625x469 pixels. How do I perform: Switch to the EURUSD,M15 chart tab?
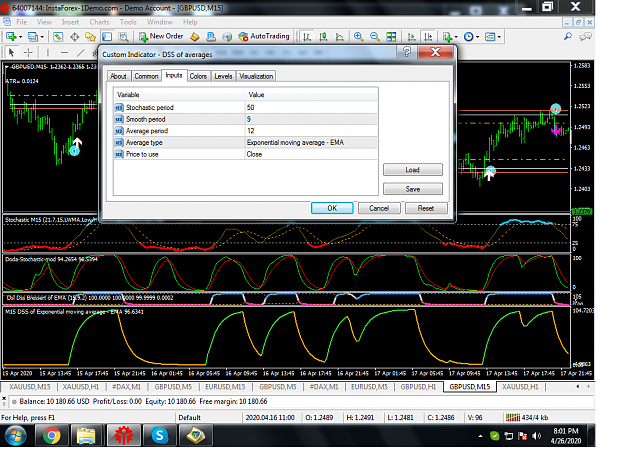225,387
